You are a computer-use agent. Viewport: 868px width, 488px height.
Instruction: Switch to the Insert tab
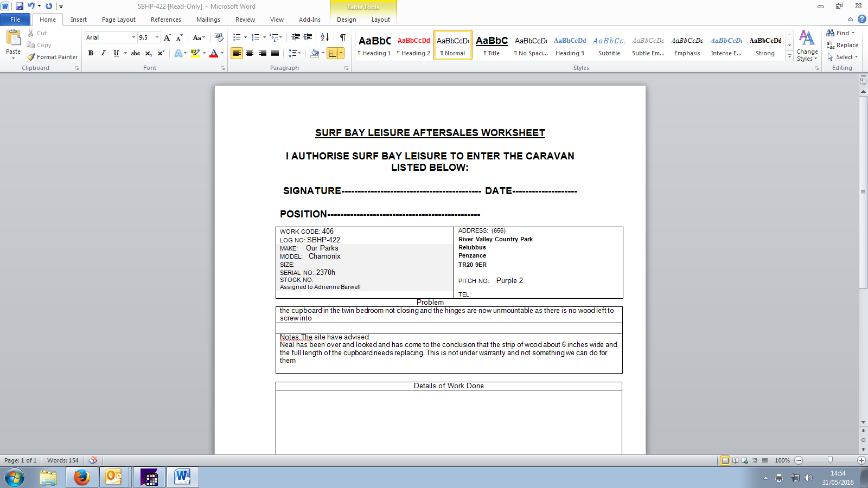79,20
